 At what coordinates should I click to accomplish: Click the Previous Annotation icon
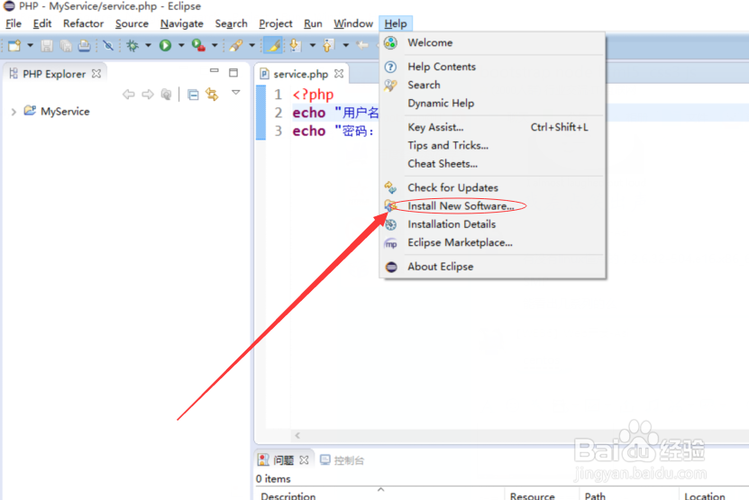pyautogui.click(x=328, y=45)
